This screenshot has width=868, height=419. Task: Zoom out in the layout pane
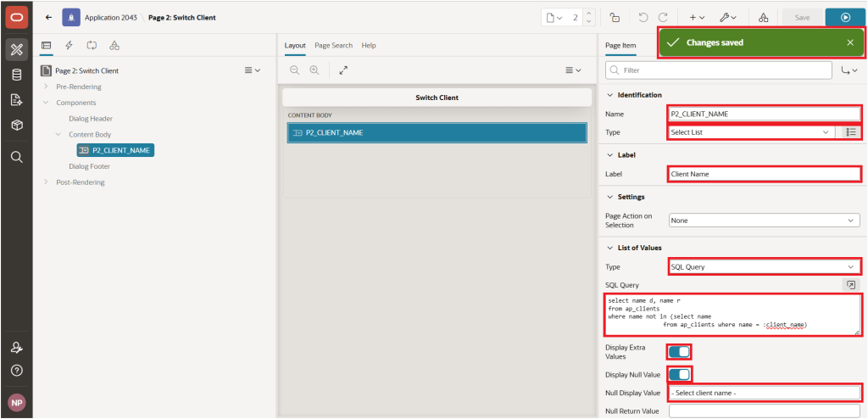tap(294, 70)
